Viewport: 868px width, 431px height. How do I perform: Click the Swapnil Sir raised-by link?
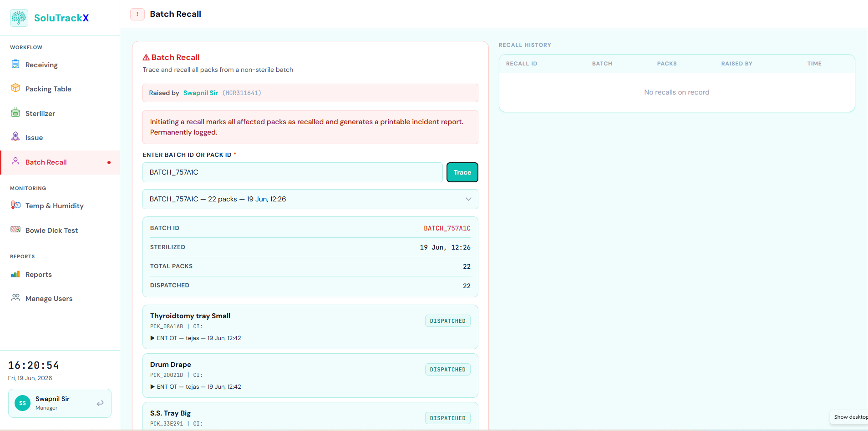click(x=201, y=93)
